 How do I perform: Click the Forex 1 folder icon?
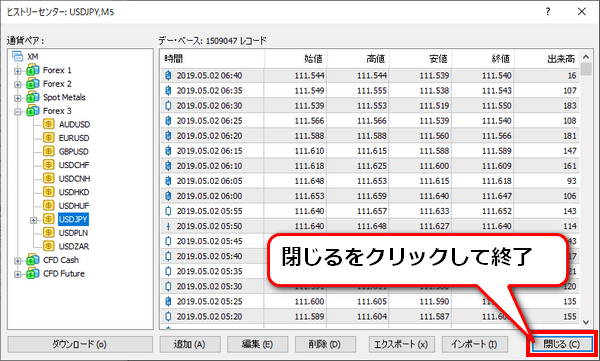coord(33,70)
